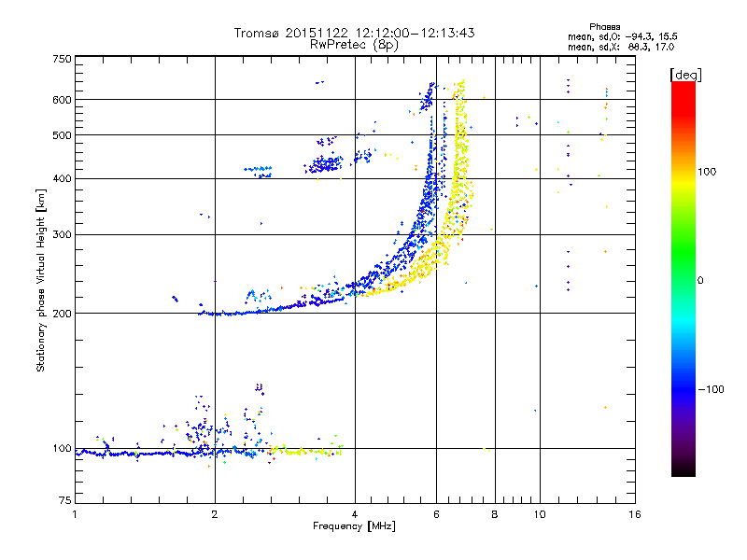Click the '500' height tick label
747x560 pixels.
click(x=63, y=135)
